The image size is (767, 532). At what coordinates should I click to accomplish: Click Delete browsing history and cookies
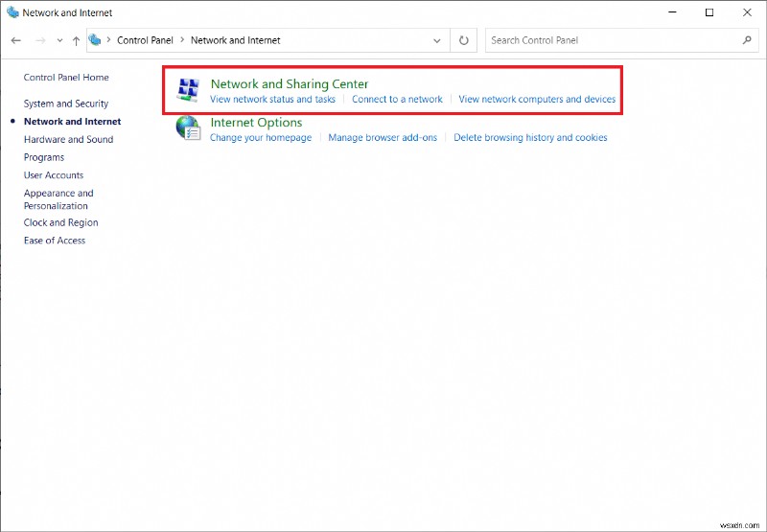[531, 138]
